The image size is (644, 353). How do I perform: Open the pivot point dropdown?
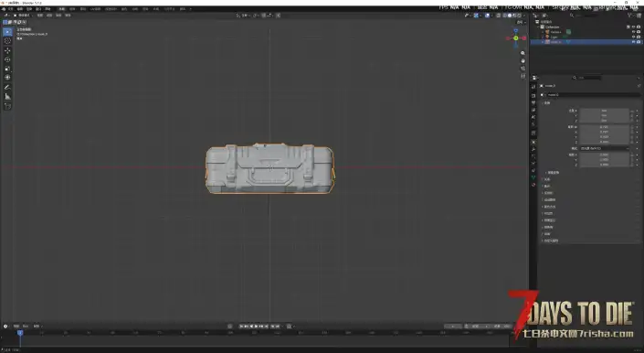point(257,16)
